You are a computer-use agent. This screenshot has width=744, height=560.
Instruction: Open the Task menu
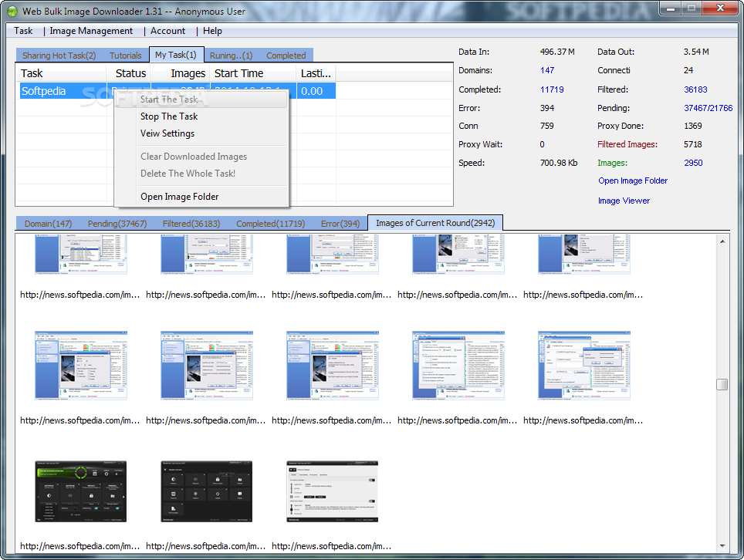(23, 31)
